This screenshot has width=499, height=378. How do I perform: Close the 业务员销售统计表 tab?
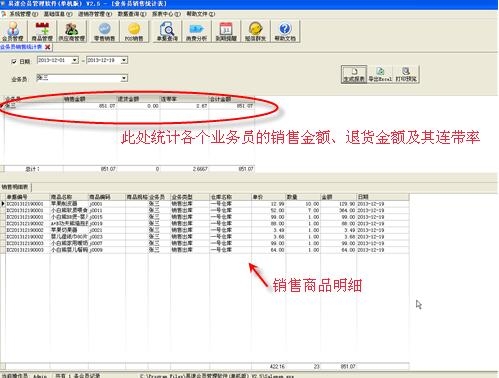(x=48, y=47)
